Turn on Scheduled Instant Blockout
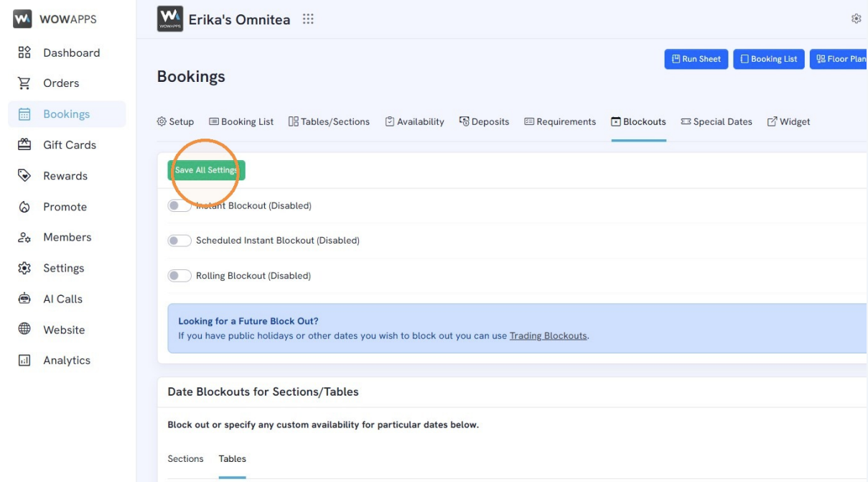 pos(179,241)
